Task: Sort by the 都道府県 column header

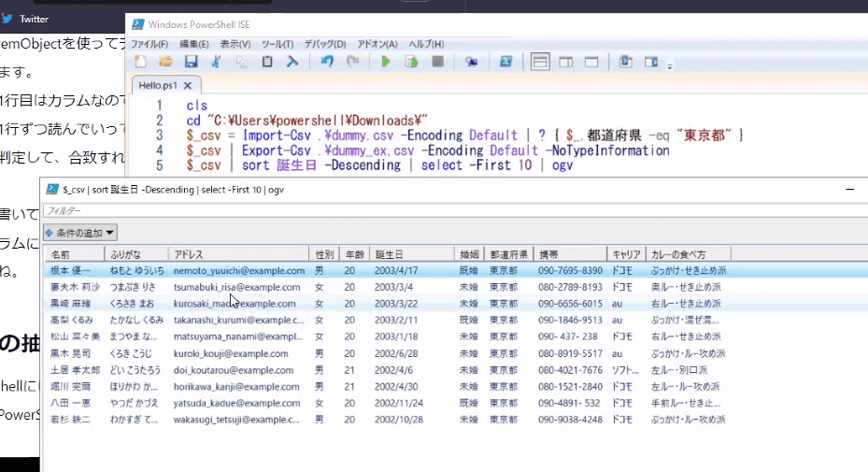Action: tap(508, 254)
